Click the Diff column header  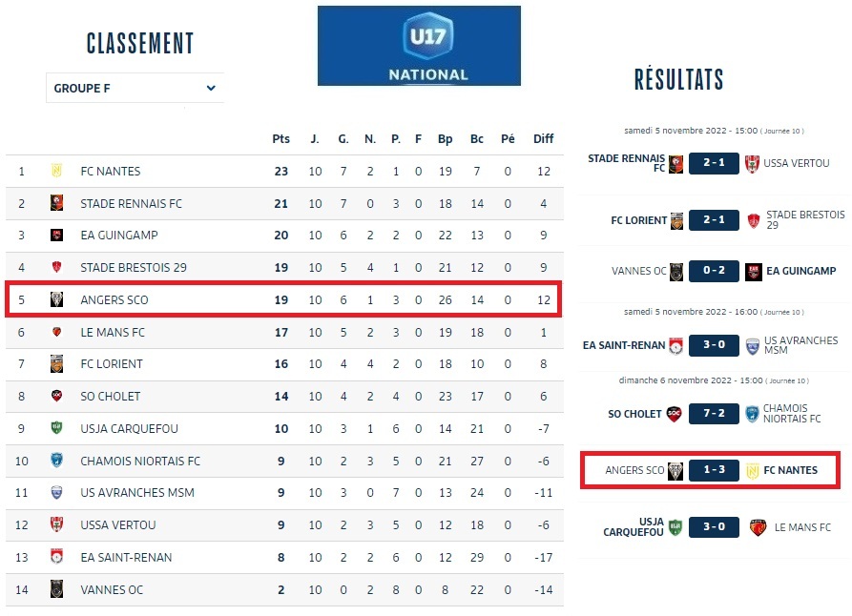543,139
